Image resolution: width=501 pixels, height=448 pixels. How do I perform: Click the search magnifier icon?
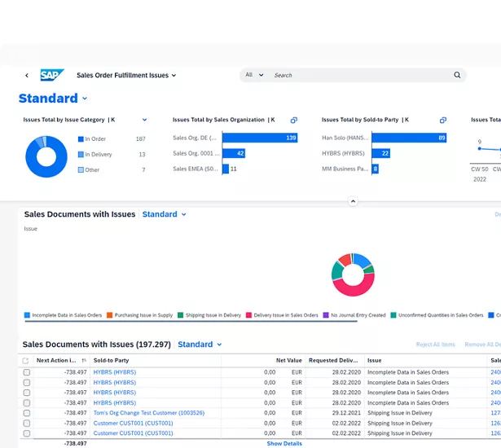point(457,75)
